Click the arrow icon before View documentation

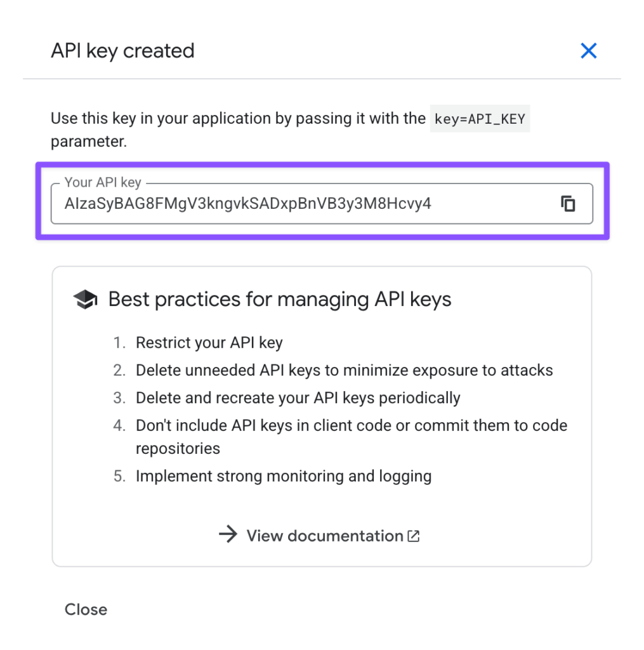pyautogui.click(x=227, y=535)
